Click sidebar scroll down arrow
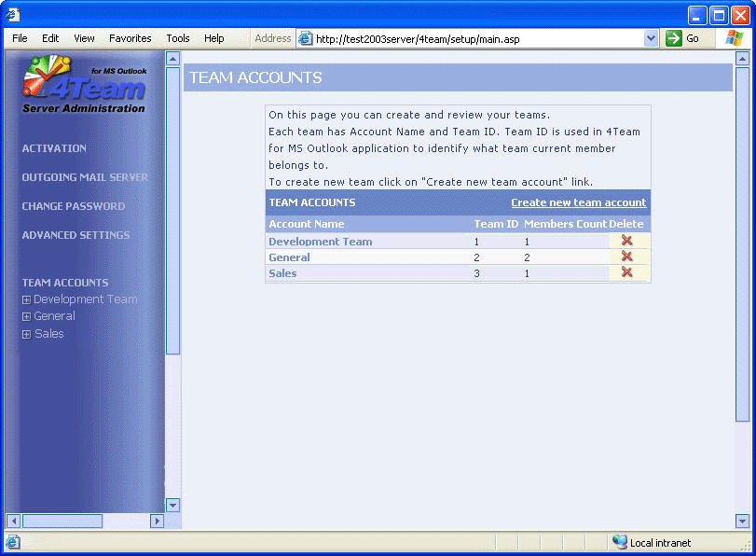This screenshot has height=556, width=756. (x=172, y=506)
